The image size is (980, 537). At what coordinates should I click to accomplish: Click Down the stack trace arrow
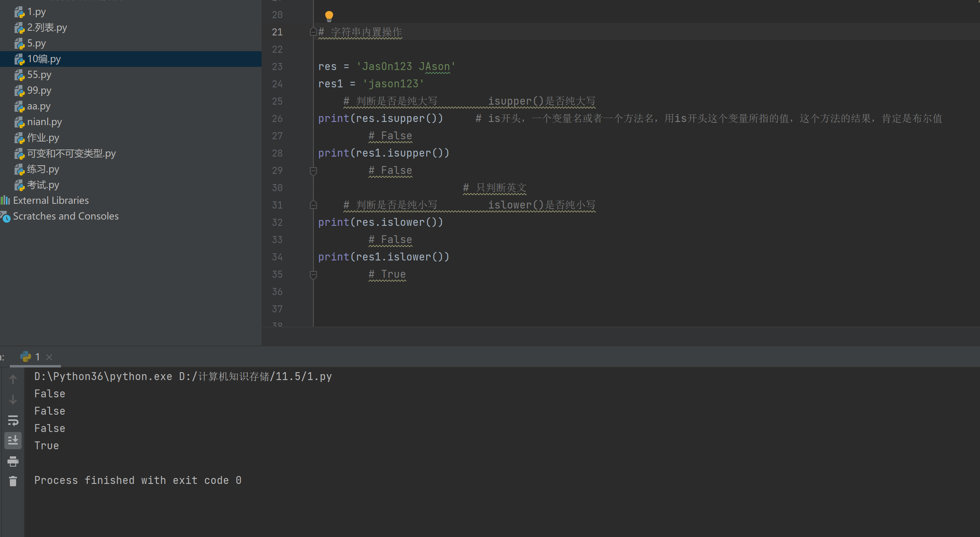(x=13, y=400)
